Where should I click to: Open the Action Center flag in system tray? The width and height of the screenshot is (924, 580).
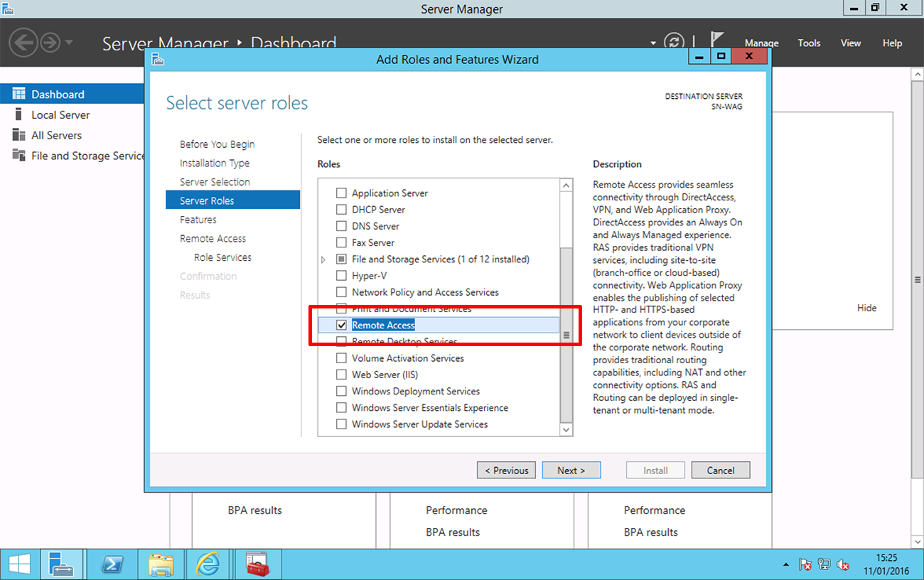click(x=805, y=565)
